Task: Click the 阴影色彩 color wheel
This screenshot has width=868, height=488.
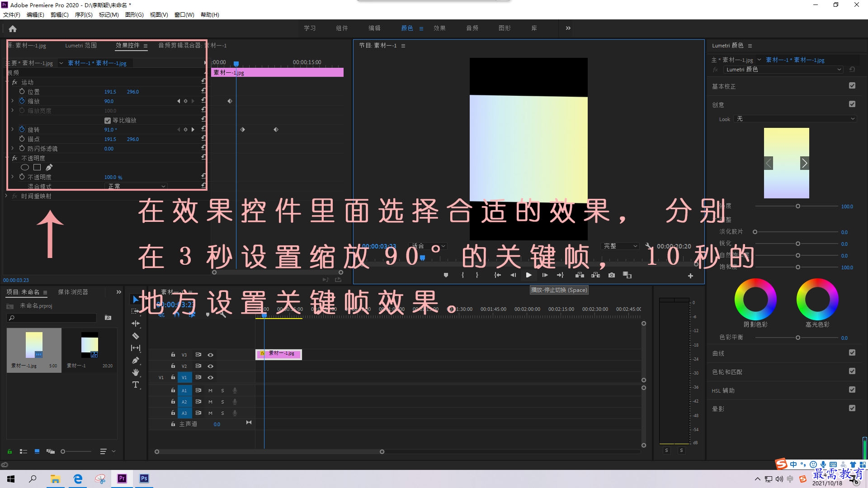Action: coord(755,300)
